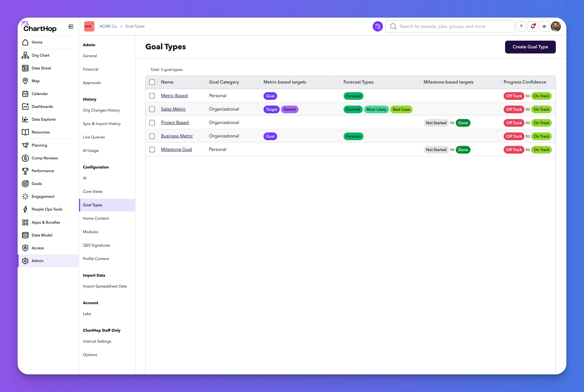Select all goal types header checkbox

pyautogui.click(x=152, y=82)
